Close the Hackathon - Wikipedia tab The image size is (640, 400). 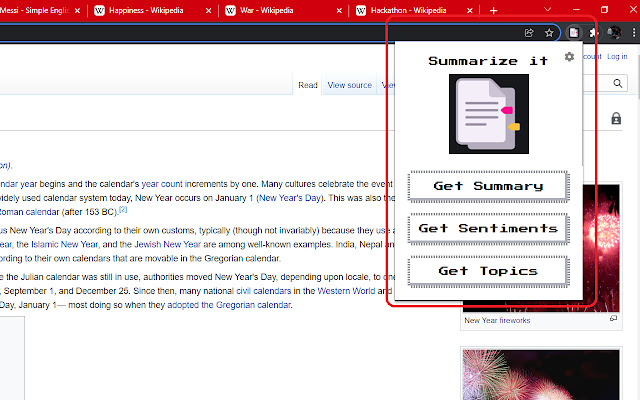pos(469,11)
